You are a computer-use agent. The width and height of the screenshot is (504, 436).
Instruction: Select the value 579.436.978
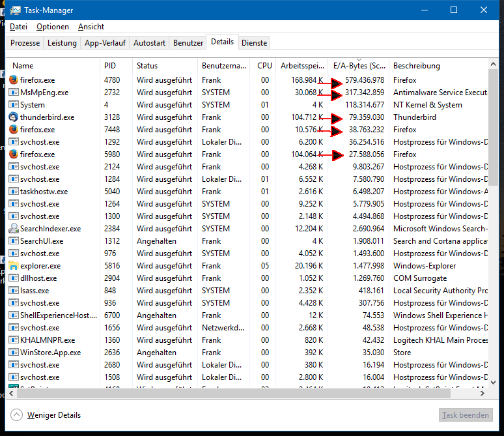click(365, 80)
